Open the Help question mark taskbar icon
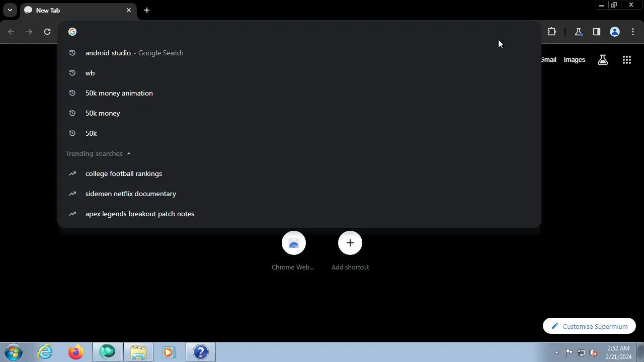The height and width of the screenshot is (362, 644). tap(201, 352)
